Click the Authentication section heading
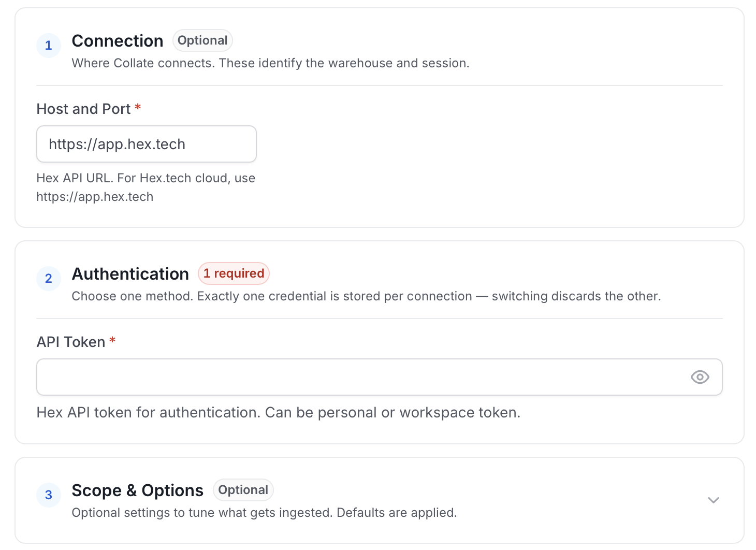This screenshot has width=756, height=550. (130, 274)
